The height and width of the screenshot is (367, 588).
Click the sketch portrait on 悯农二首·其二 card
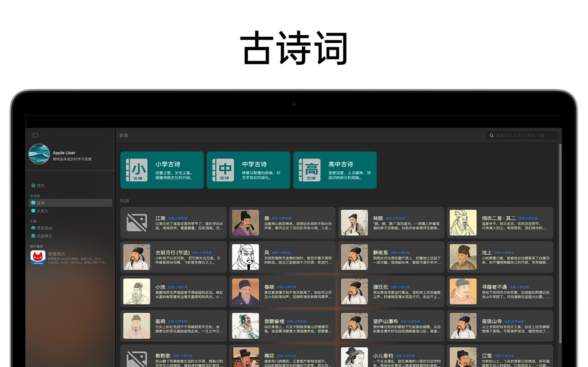pyautogui.click(x=463, y=223)
